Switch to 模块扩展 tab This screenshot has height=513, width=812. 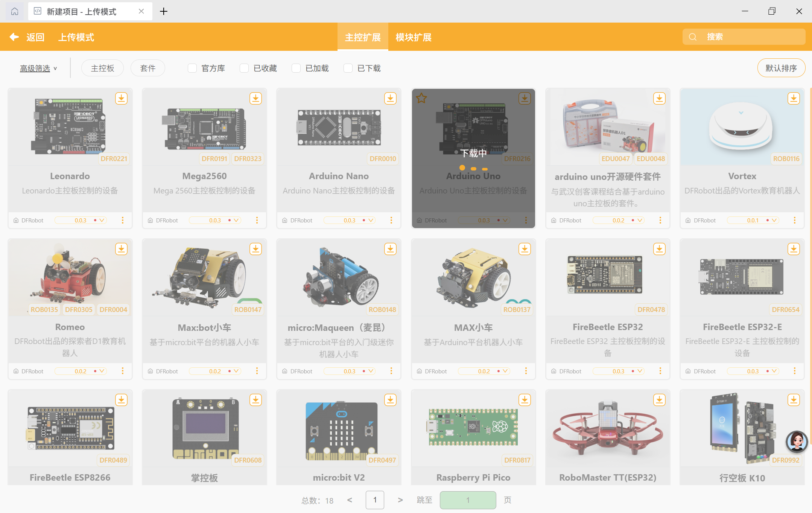click(x=414, y=37)
